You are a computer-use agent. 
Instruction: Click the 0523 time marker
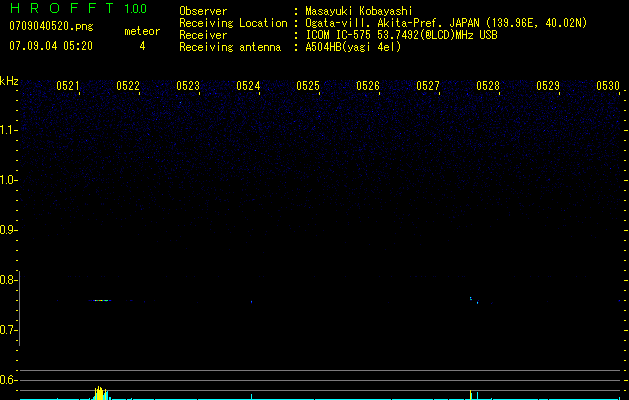(188, 86)
